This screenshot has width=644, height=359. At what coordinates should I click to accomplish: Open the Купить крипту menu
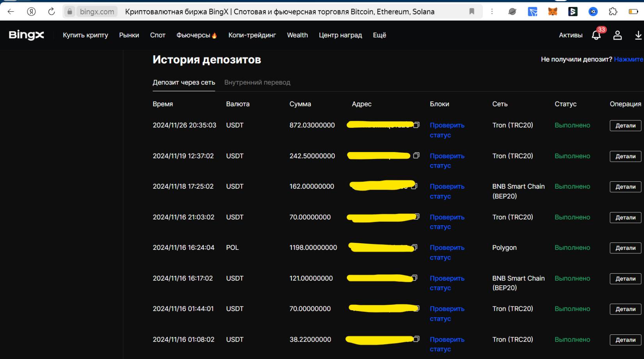85,35
